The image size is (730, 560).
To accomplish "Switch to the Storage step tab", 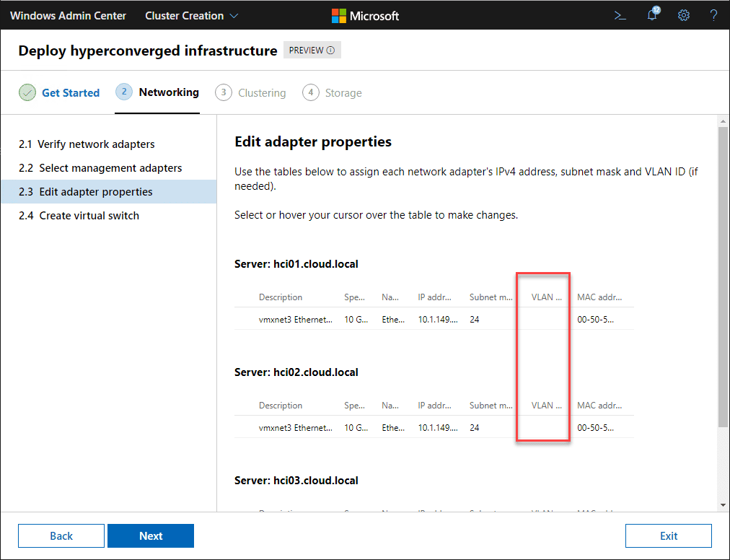I will [343, 93].
